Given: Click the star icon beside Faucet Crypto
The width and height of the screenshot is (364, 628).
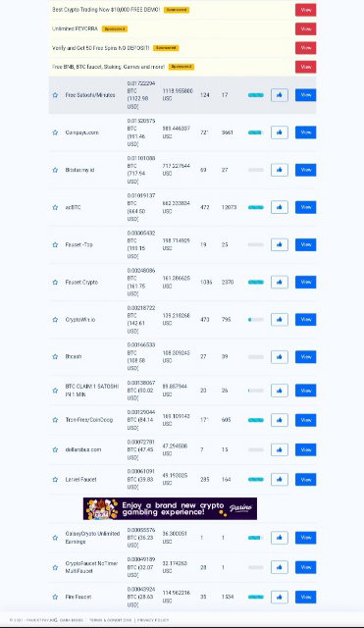Looking at the screenshot, I should pyautogui.click(x=55, y=282).
